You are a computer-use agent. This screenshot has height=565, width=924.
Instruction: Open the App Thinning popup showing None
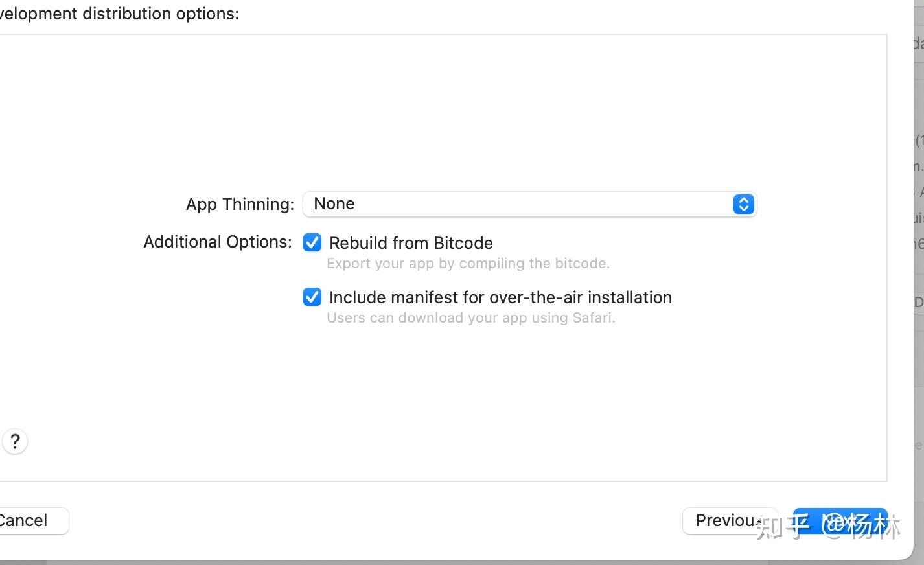point(529,204)
